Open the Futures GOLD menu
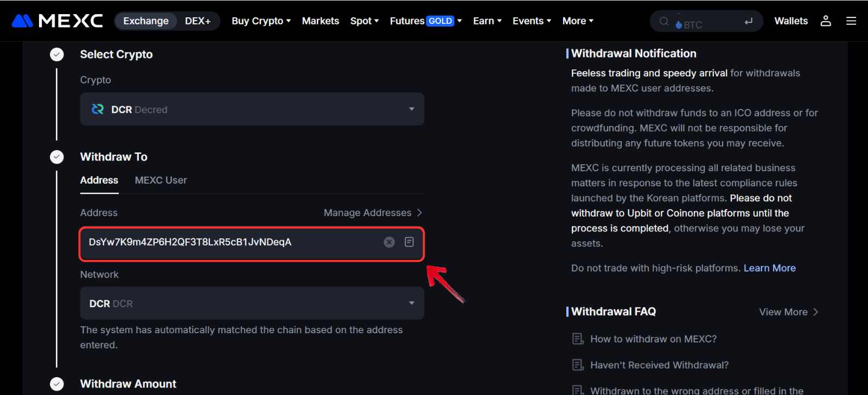The height and width of the screenshot is (395, 868). [426, 21]
